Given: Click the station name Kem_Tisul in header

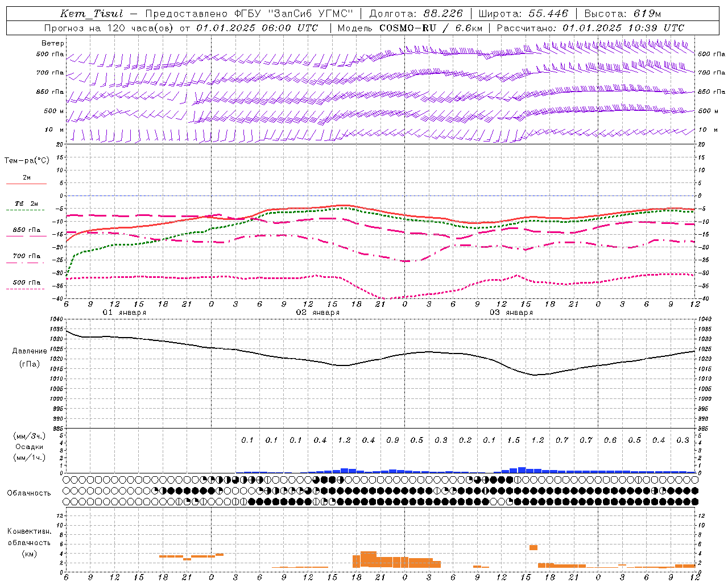Looking at the screenshot, I should click(x=92, y=14).
